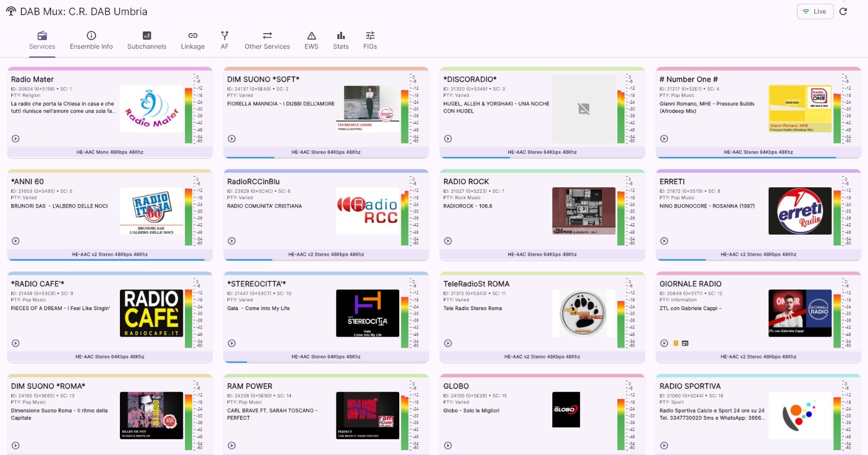
Task: Click the news icon on GIORNALE RADIO
Action: [685, 343]
